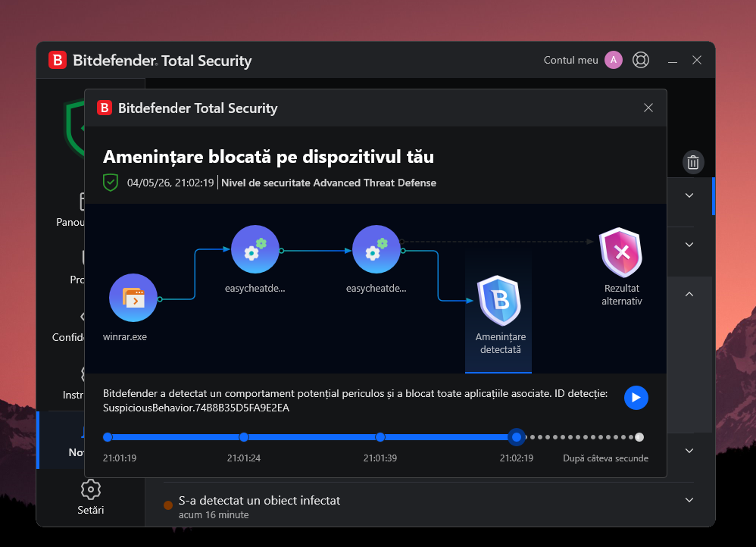Click the trash delete notifications icon
The height and width of the screenshot is (547, 756).
click(693, 162)
